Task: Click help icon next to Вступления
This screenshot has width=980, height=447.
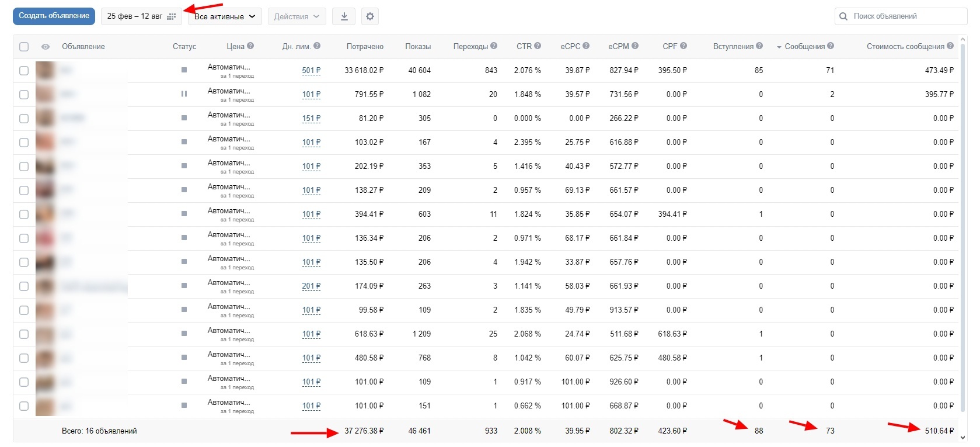Action: [x=759, y=46]
